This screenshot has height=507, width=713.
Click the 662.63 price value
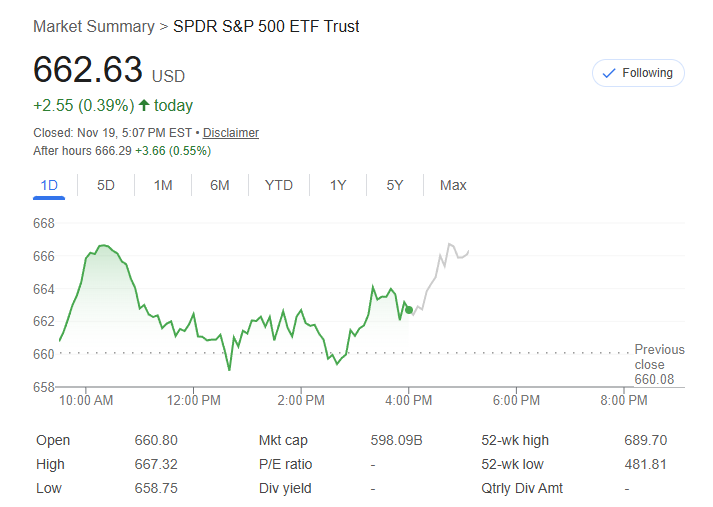tap(88, 71)
